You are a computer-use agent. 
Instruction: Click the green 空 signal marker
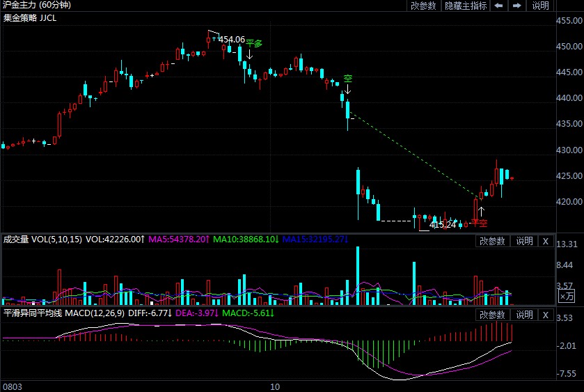point(347,79)
